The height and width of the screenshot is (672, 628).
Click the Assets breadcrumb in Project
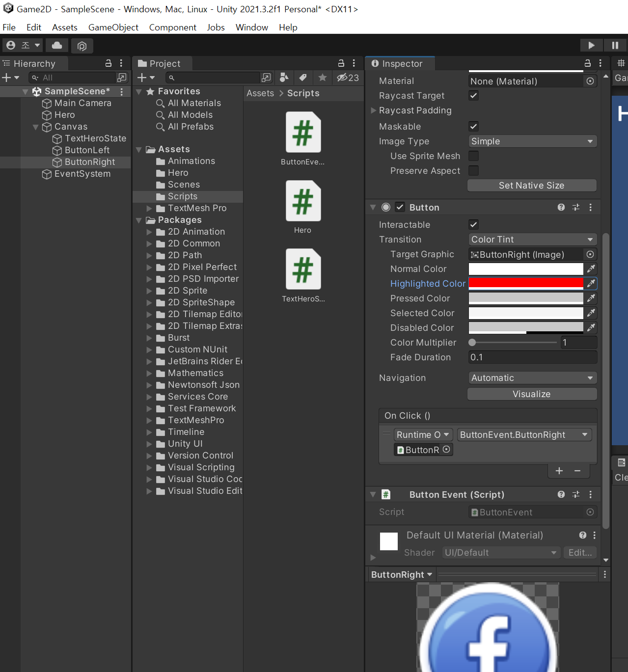click(260, 93)
